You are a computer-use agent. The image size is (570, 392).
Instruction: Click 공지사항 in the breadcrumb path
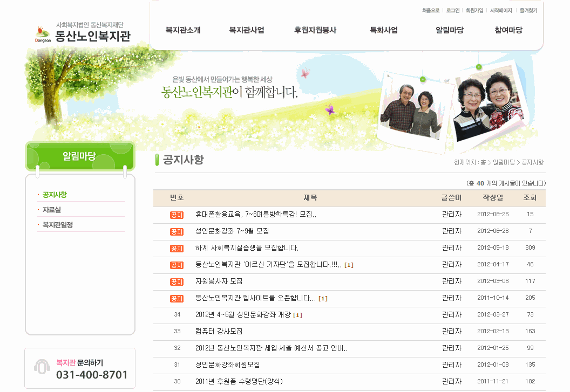pos(533,162)
